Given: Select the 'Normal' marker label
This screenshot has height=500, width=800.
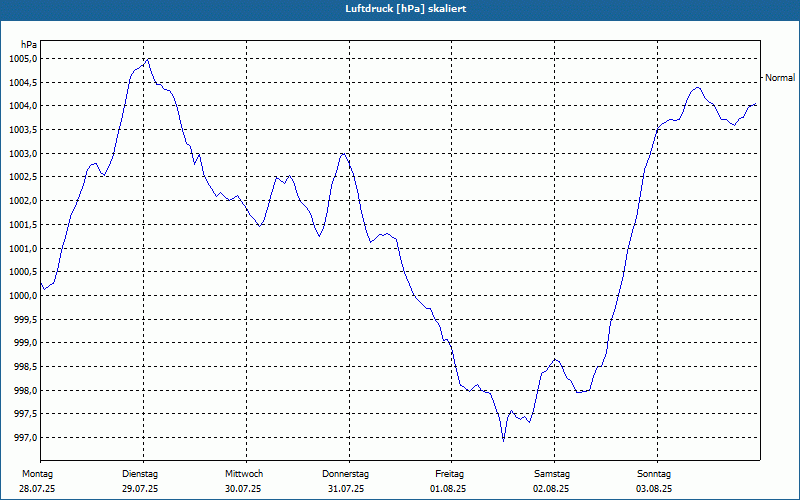Looking at the screenshot, I should click(780, 78).
